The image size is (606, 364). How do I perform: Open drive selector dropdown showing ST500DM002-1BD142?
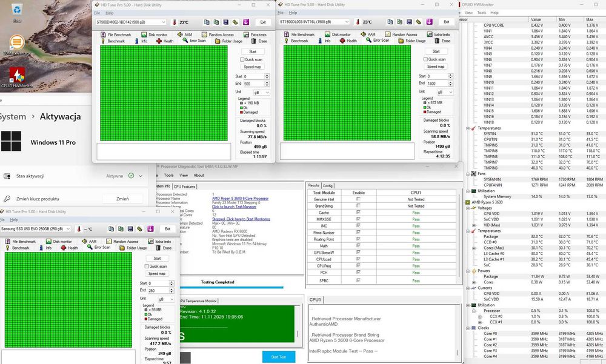click(131, 22)
